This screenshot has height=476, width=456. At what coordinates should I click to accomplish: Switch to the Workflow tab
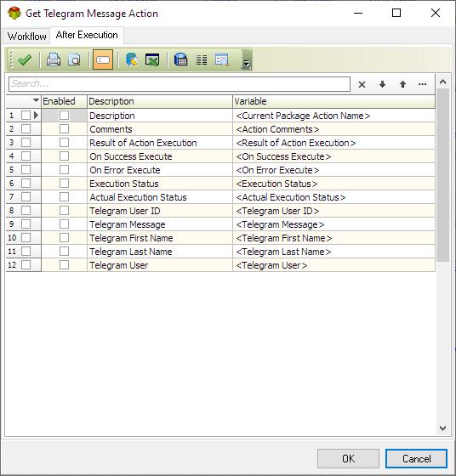coord(26,36)
